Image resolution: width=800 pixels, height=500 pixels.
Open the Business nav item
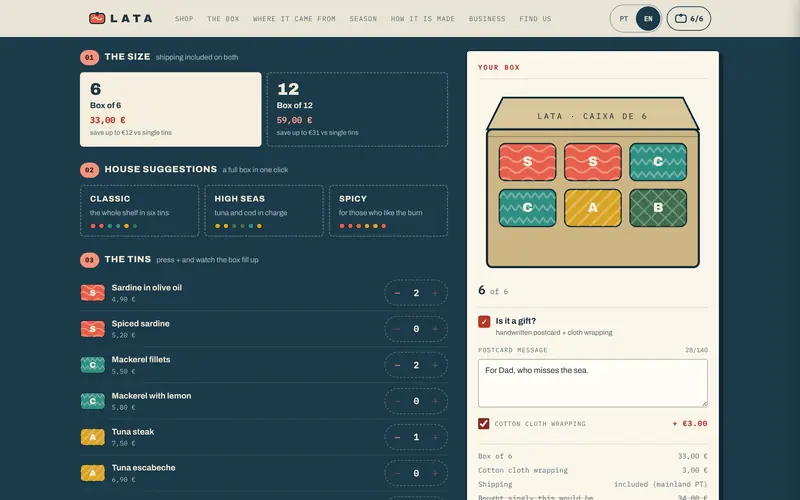pos(487,19)
